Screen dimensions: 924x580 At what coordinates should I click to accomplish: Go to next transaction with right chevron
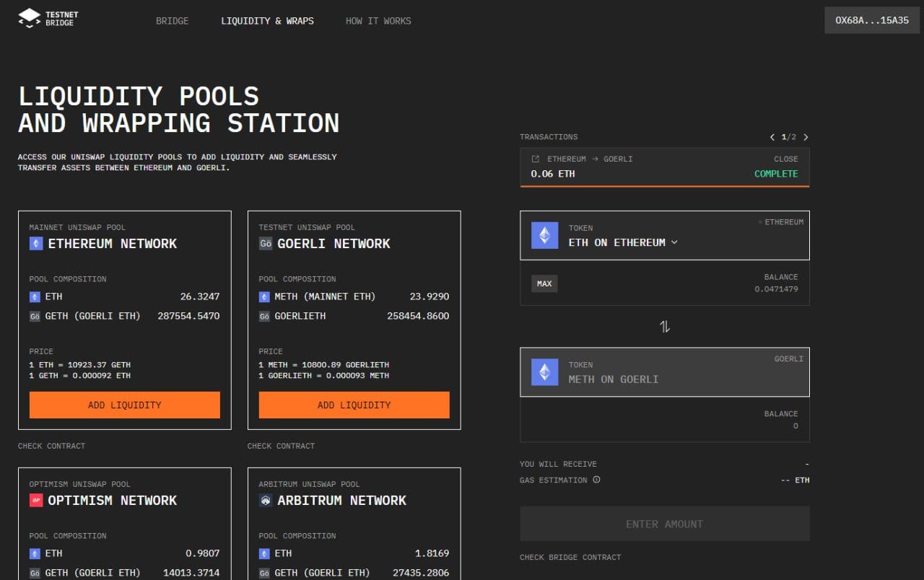pyautogui.click(x=806, y=137)
